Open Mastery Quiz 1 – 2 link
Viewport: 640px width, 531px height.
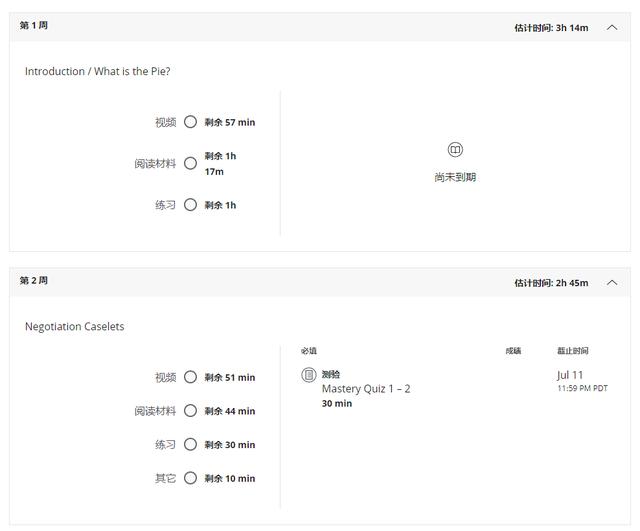366,389
